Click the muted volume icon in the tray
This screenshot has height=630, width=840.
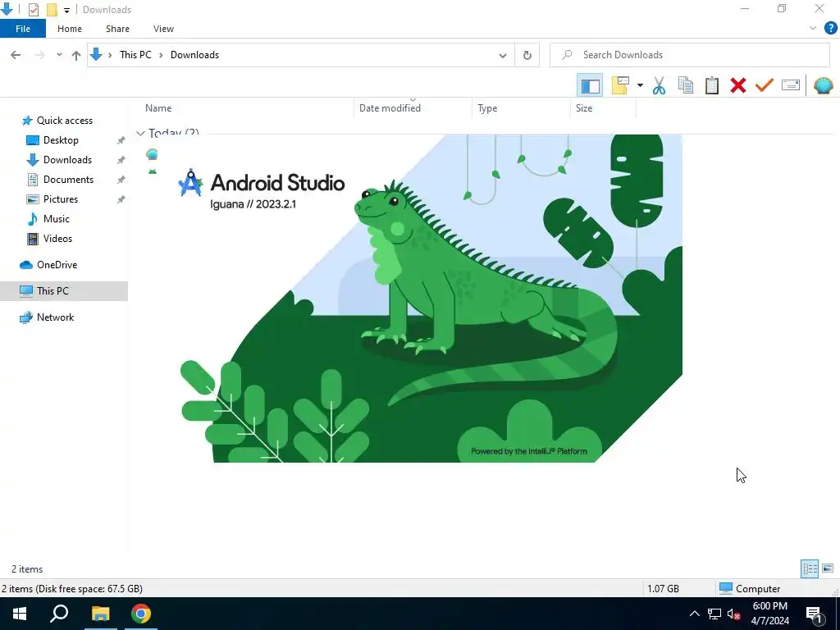(734, 614)
